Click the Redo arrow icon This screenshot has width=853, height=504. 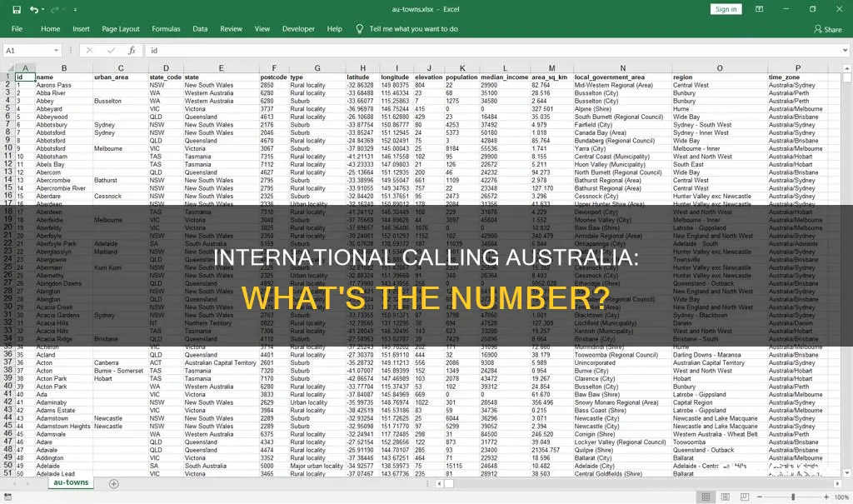[x=54, y=10]
